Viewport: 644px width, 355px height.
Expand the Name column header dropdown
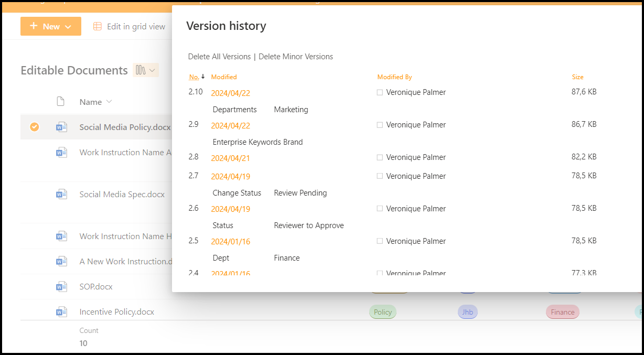point(109,102)
